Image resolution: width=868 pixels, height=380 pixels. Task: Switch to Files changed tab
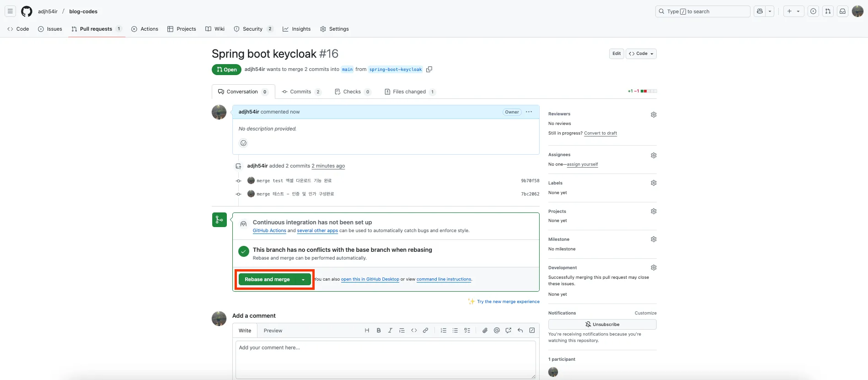410,92
